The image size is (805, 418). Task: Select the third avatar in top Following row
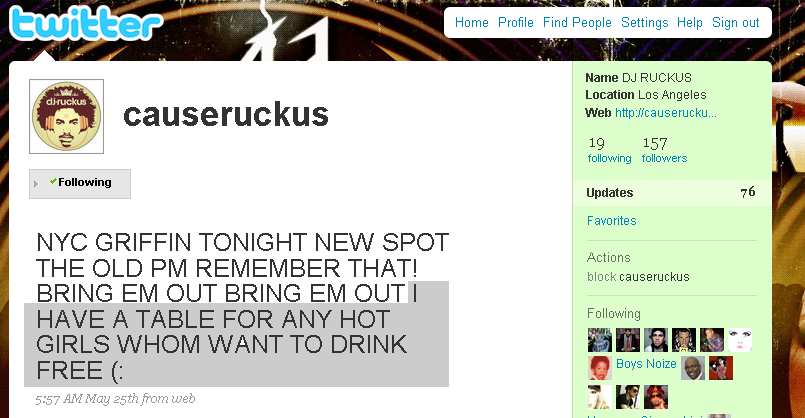[x=656, y=340]
